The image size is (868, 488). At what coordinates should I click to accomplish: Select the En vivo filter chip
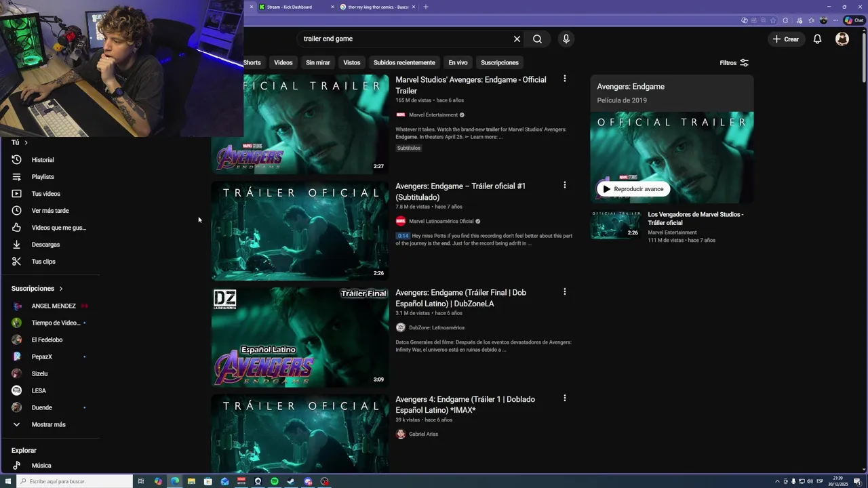point(458,62)
